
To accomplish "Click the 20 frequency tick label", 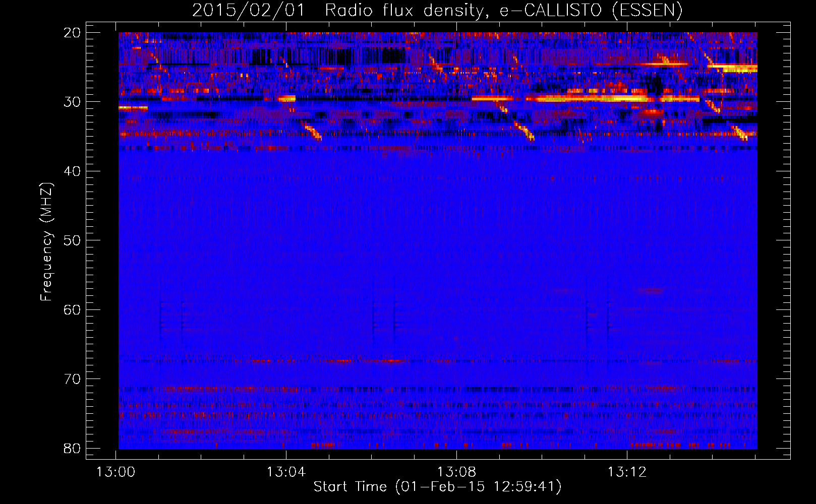I will click(72, 33).
